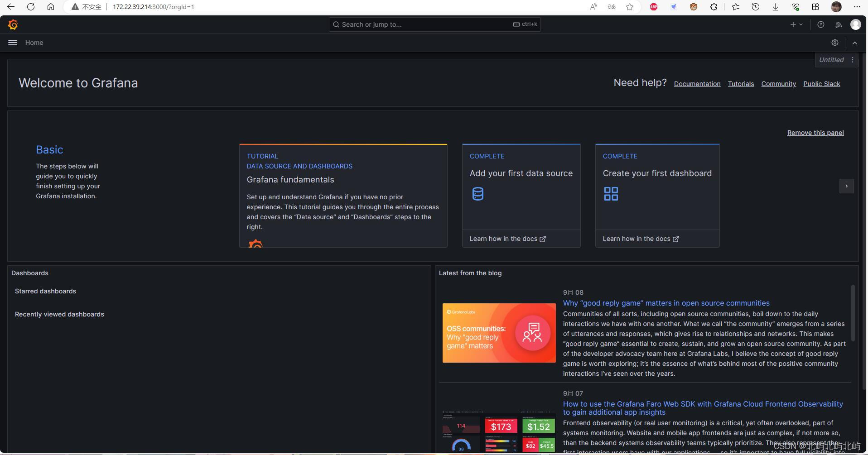Open browser history icon
This screenshot has height=455, width=868.
coord(755,7)
